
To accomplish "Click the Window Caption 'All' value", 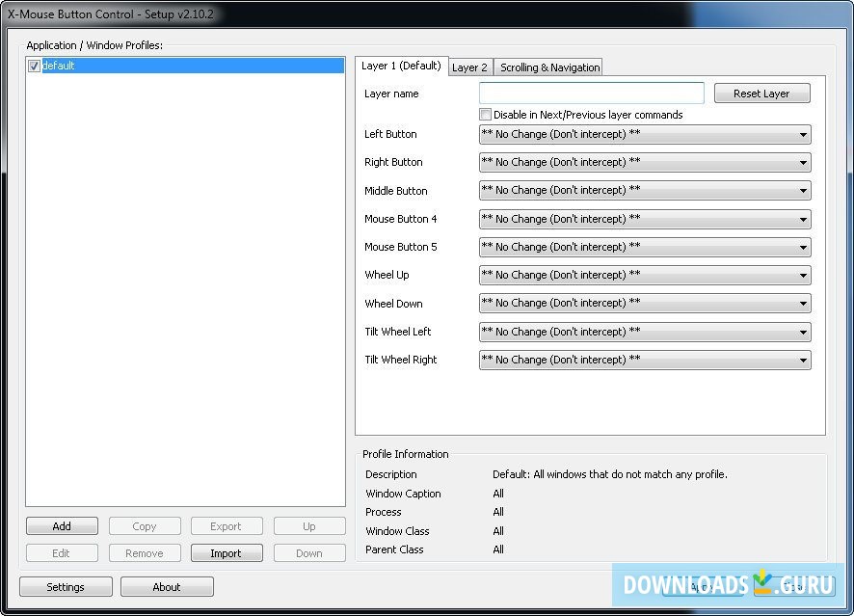I will point(498,494).
